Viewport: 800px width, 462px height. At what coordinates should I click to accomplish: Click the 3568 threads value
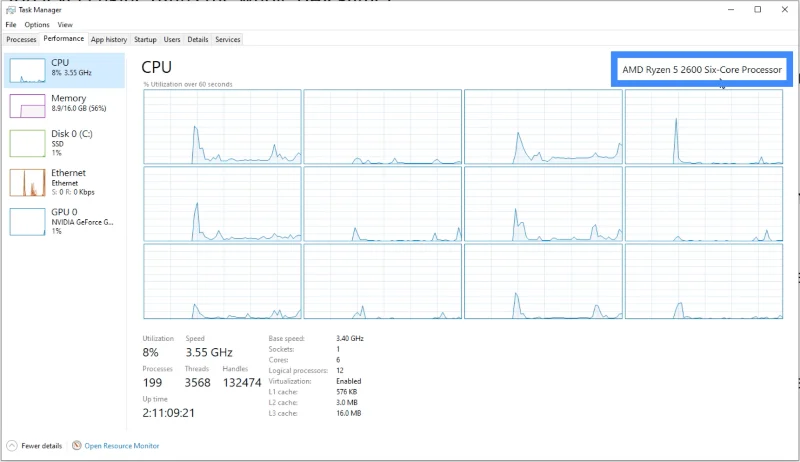click(x=197, y=382)
